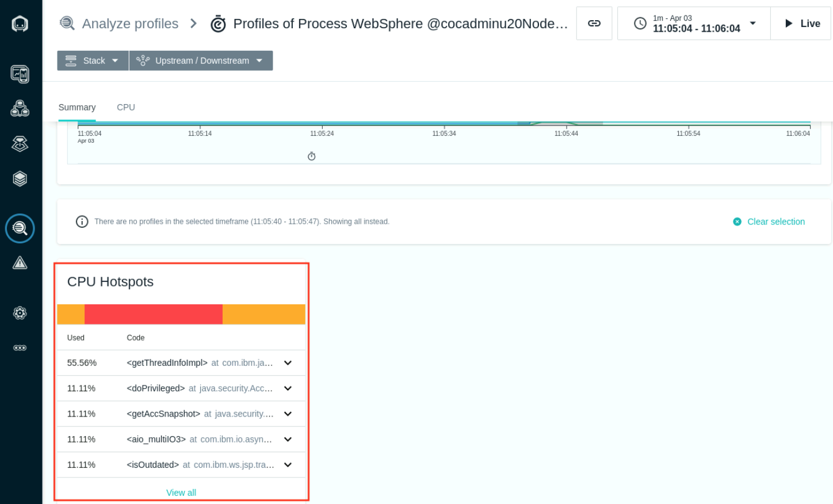
Task: Click the Used column header
Action: (x=76, y=338)
